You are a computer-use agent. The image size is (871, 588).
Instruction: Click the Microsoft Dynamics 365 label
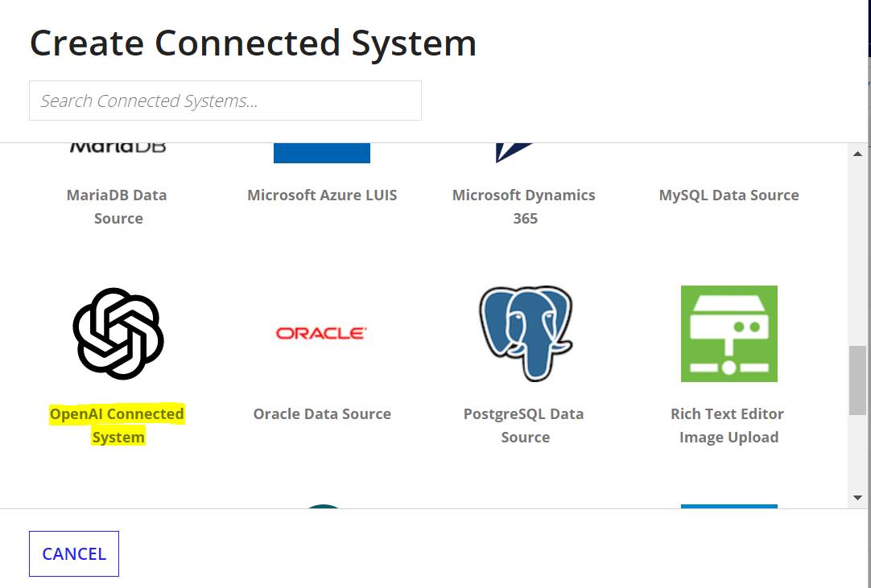(525, 206)
